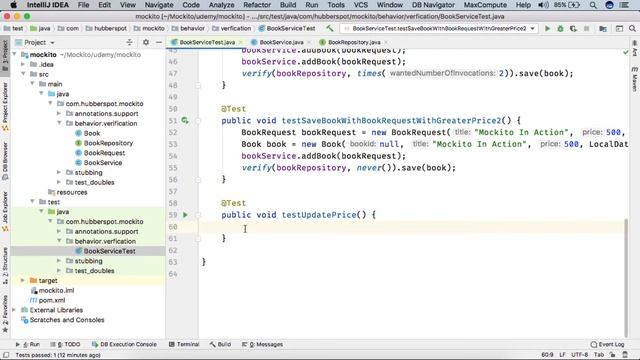Open the run configuration dropdown

coord(439,29)
